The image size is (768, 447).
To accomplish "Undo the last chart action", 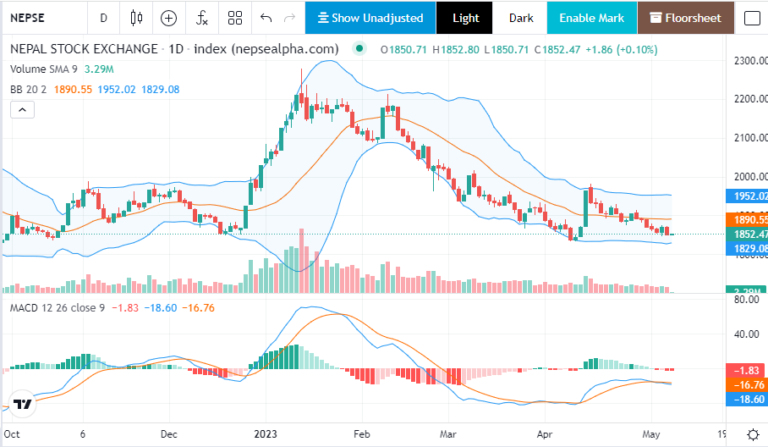I will pos(265,18).
